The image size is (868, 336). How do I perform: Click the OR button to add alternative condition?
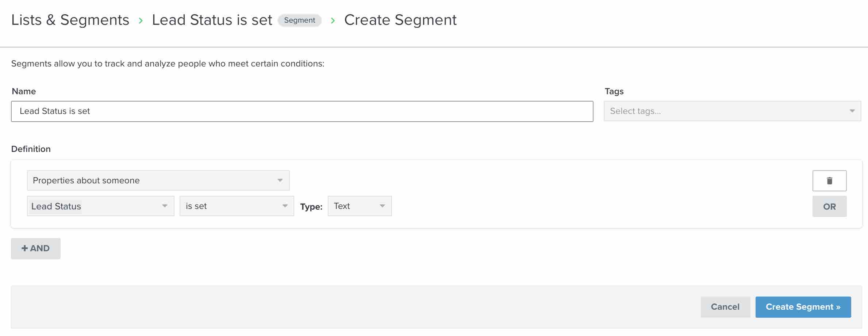(x=829, y=206)
